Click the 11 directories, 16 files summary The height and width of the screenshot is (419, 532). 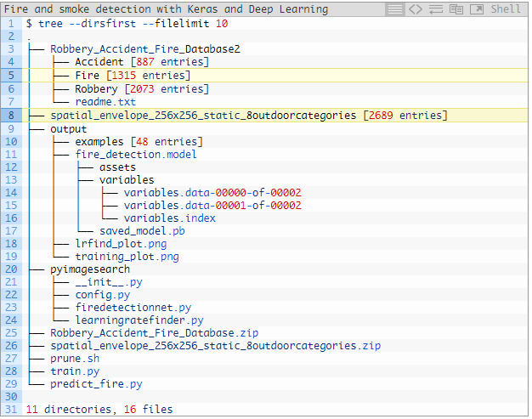(x=99, y=410)
